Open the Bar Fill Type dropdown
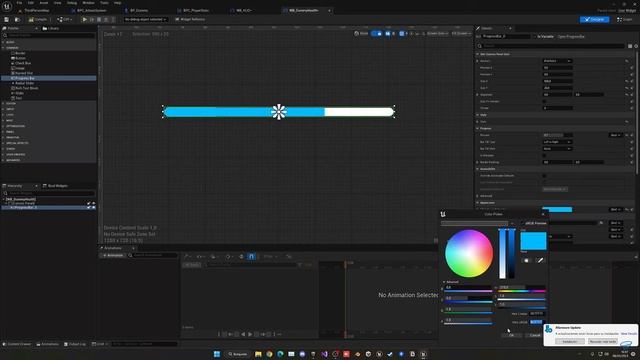This screenshot has width=640, height=360. [x=557, y=142]
